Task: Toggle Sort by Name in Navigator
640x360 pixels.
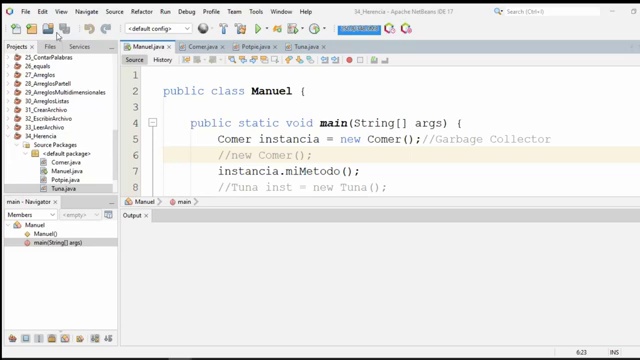Action: tap(95, 338)
